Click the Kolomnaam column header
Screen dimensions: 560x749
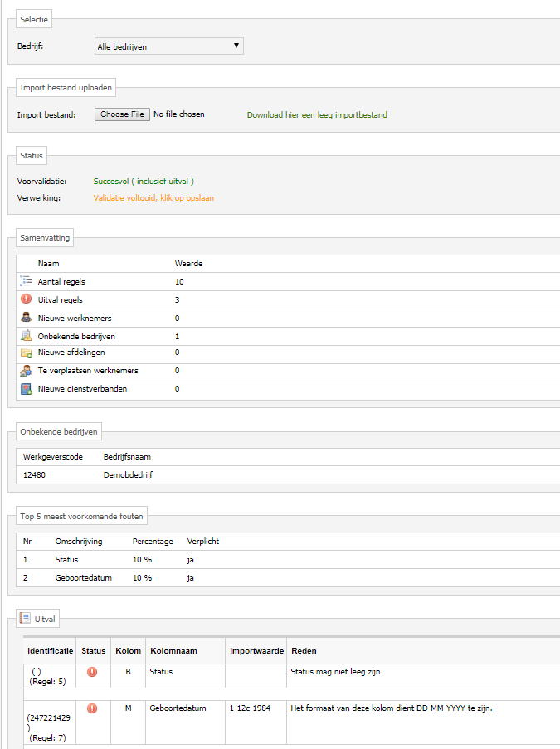tap(173, 651)
